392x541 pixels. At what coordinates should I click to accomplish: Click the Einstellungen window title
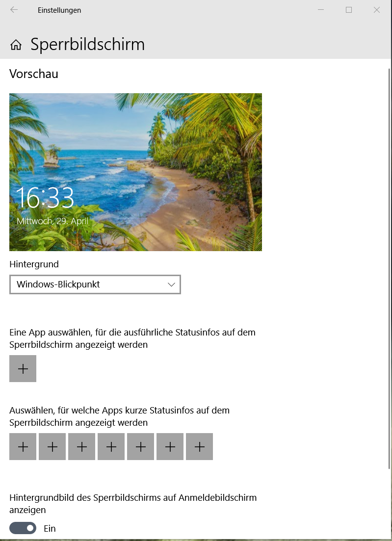pyautogui.click(x=59, y=10)
